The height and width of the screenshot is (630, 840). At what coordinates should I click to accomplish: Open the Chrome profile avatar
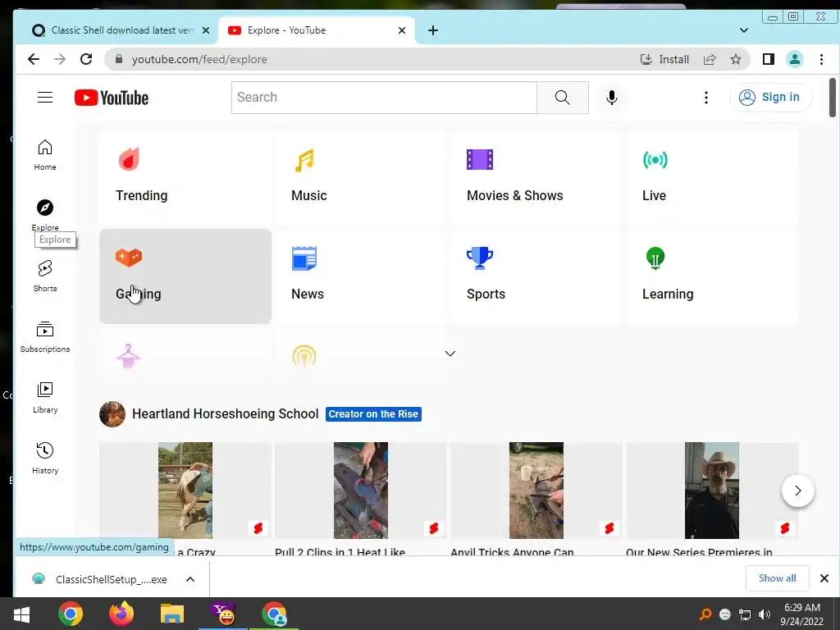pyautogui.click(x=794, y=59)
